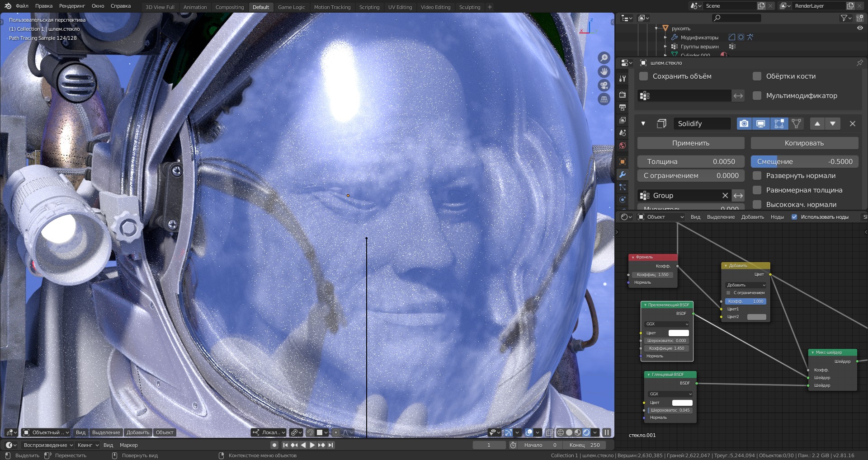Click the Толщина value field
868x460 pixels.
(691, 162)
